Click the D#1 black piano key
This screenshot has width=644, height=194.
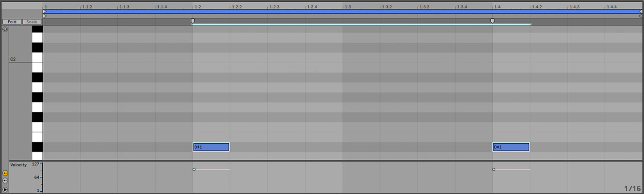click(x=37, y=147)
